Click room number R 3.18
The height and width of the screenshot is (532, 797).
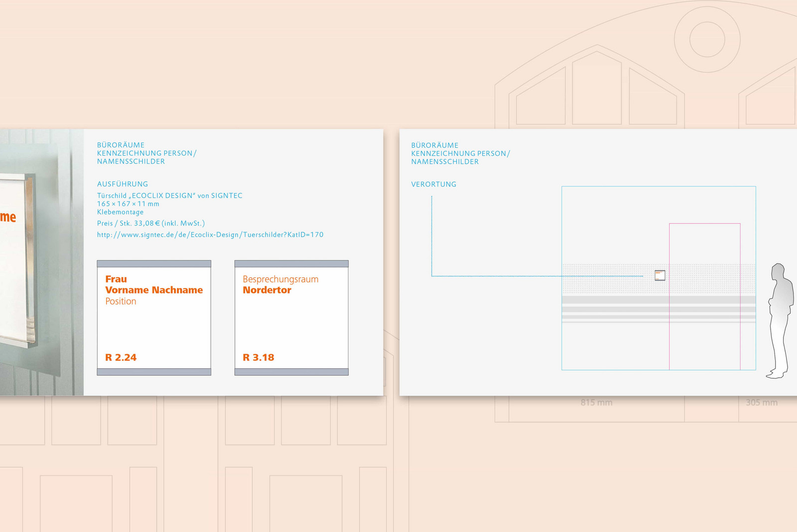click(x=258, y=357)
